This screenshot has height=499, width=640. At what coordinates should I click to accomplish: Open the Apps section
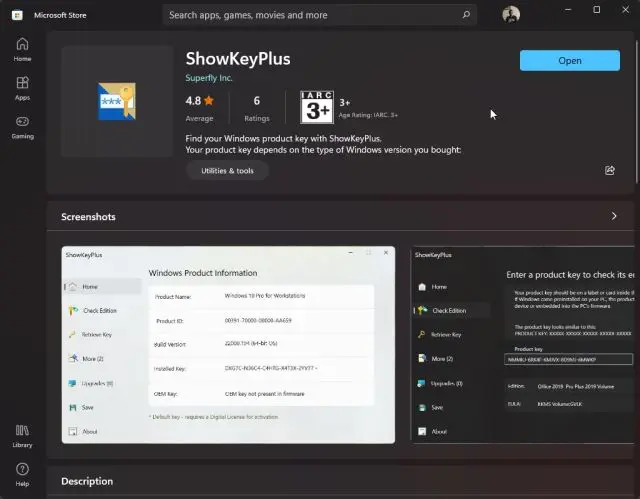tap(22, 88)
